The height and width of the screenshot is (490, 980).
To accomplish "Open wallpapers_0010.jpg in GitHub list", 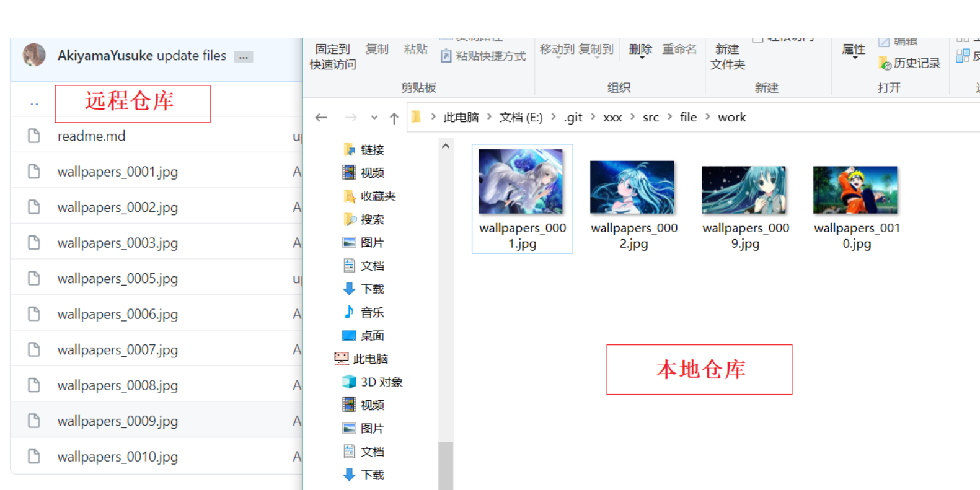I will click(x=118, y=457).
